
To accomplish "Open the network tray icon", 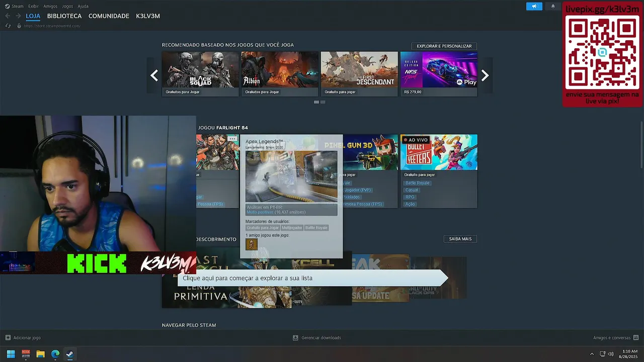I will pos(603,354).
